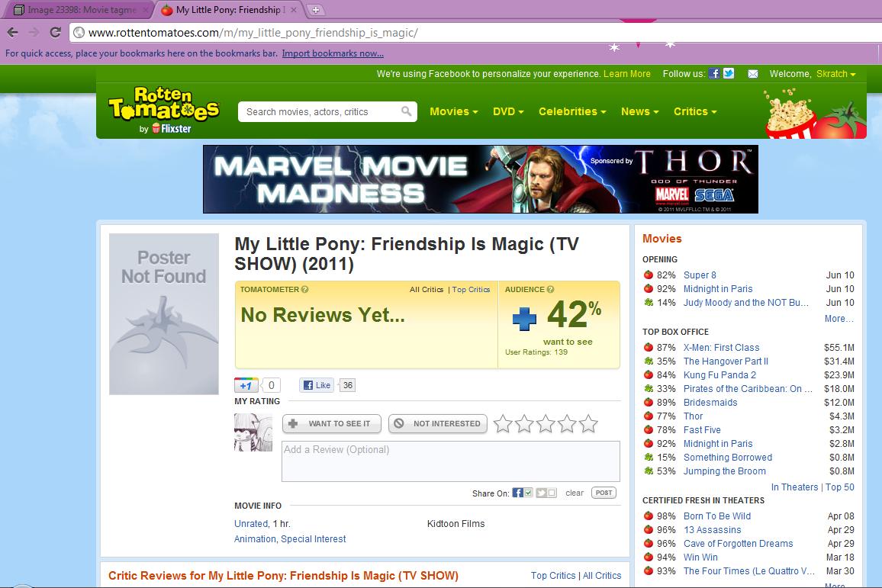Open Cave of Forgotten Dreams link
The image size is (882, 588).
pyautogui.click(x=738, y=544)
